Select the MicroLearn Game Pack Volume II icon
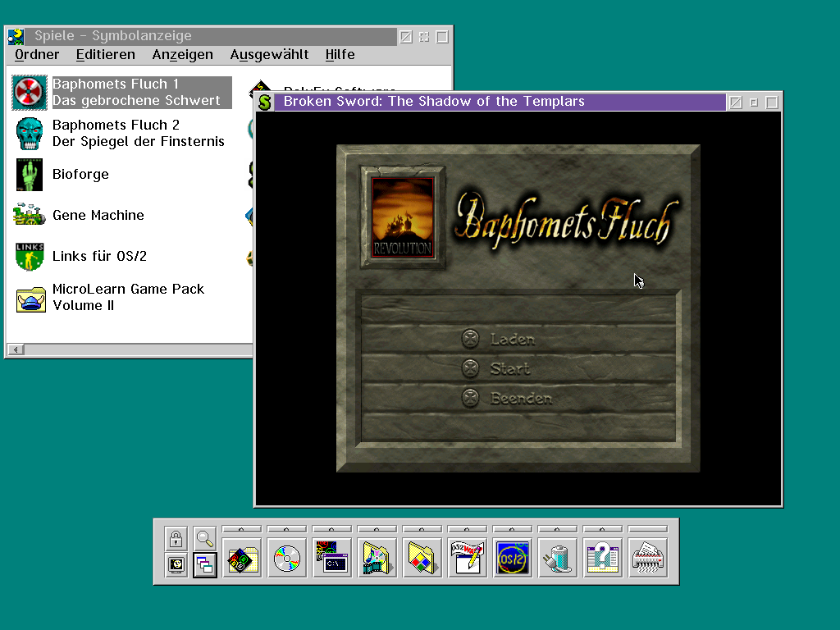 pyautogui.click(x=30, y=299)
